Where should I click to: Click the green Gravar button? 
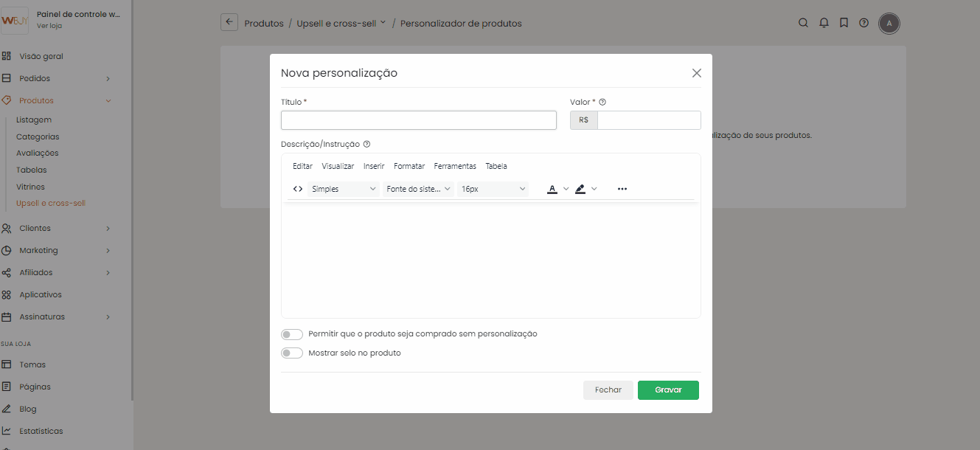coord(668,390)
